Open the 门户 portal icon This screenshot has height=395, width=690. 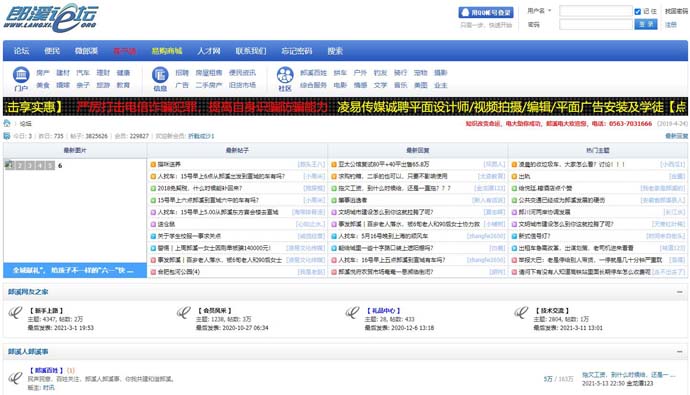pyautogui.click(x=21, y=75)
